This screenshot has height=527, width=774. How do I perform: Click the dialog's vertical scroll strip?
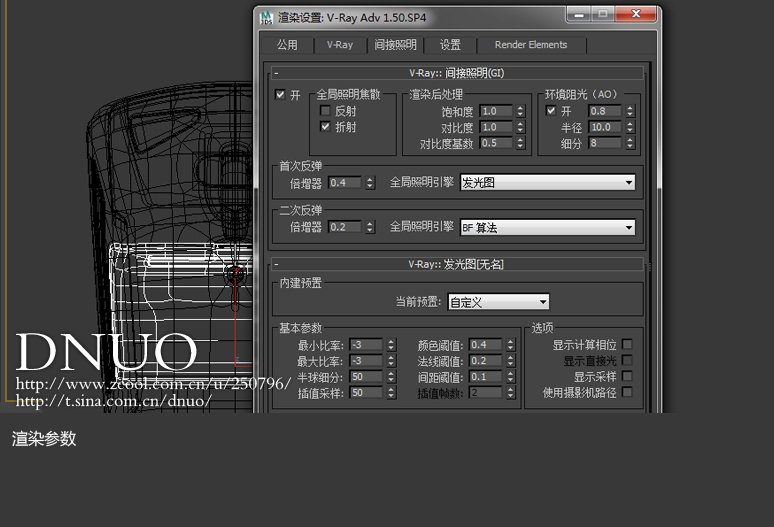click(x=650, y=237)
